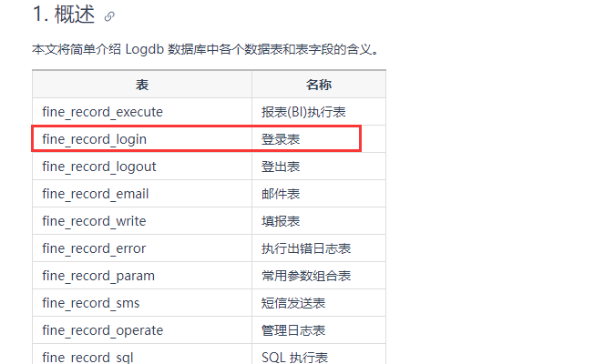Click the fine_record_sms table entry
This screenshot has height=364, width=605.
click(x=91, y=304)
